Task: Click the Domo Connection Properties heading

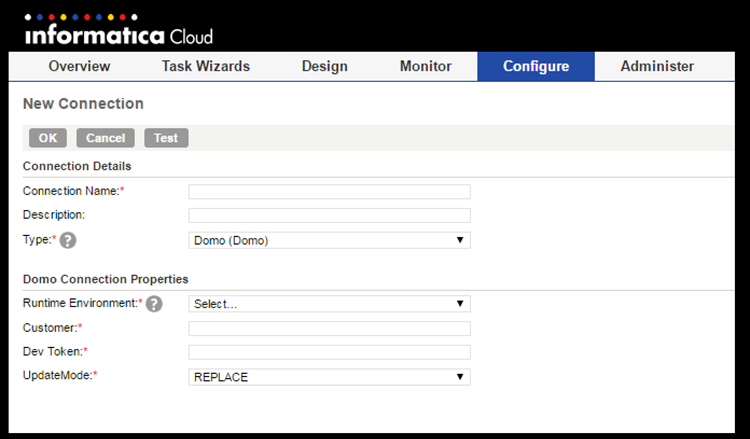Action: coord(106,279)
